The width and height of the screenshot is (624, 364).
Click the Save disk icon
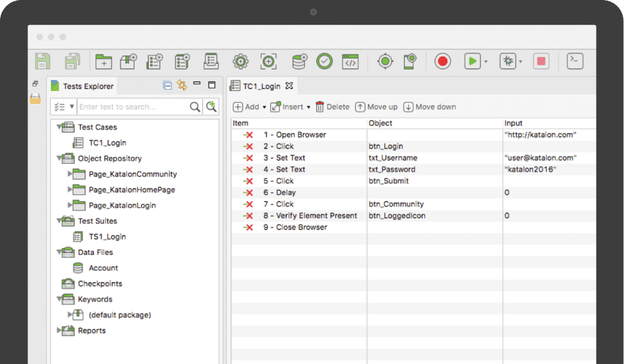coord(42,61)
